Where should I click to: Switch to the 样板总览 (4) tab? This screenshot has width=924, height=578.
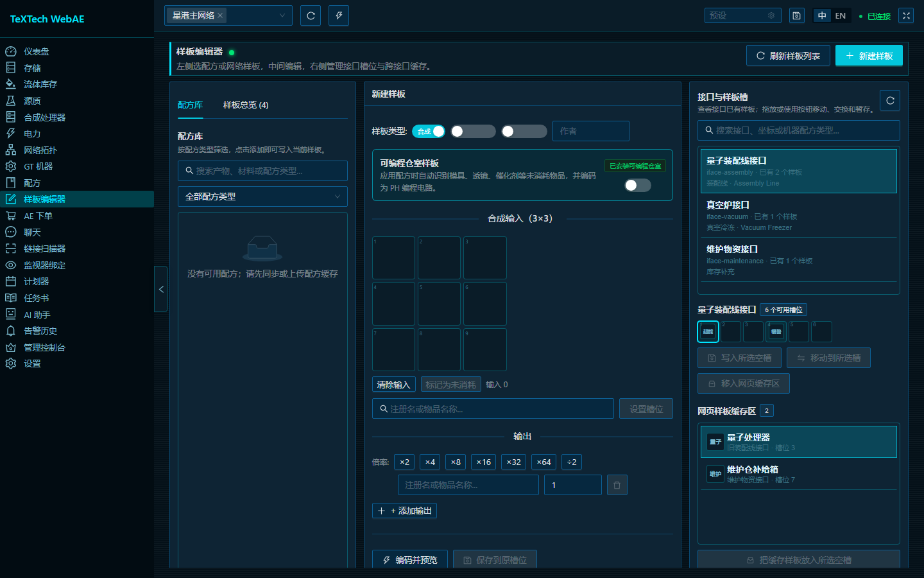click(246, 105)
